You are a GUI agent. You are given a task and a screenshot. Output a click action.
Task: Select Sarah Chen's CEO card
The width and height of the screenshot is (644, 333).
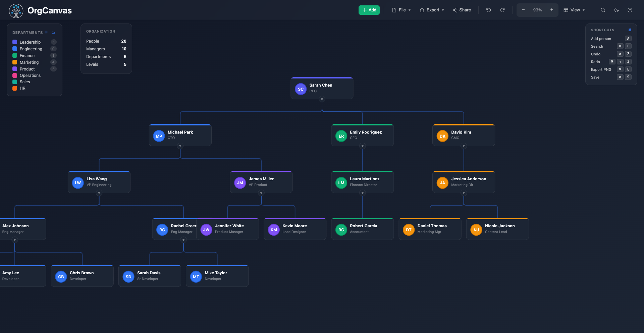point(322,88)
